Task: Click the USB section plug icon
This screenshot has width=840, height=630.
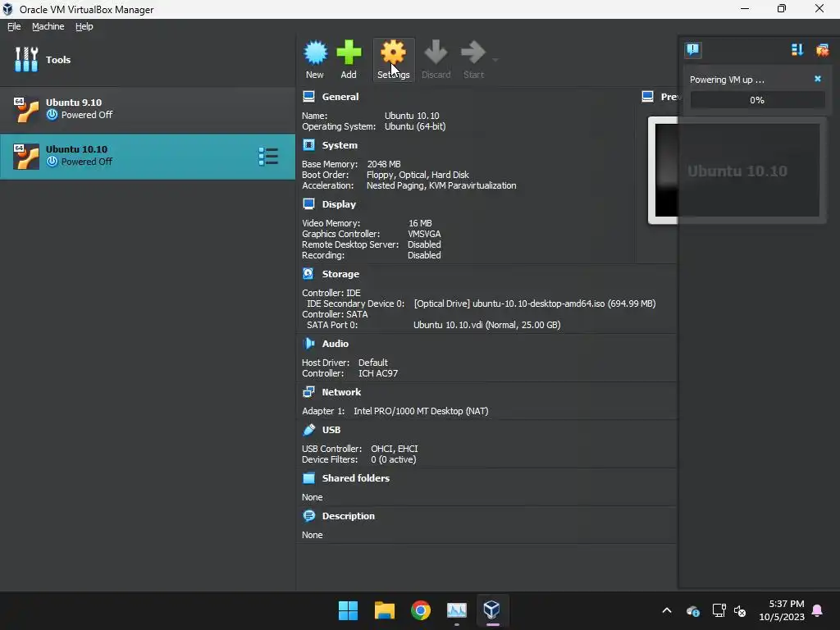Action: (x=308, y=429)
